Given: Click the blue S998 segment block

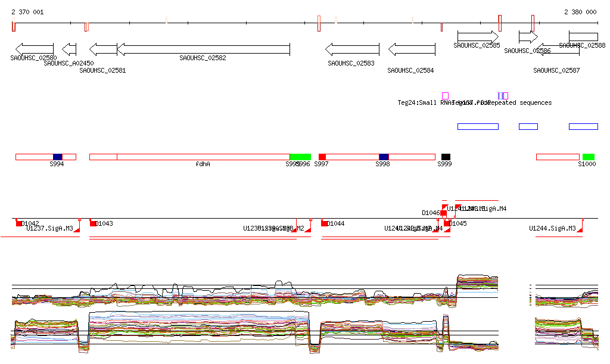Looking at the screenshot, I should [x=384, y=157].
